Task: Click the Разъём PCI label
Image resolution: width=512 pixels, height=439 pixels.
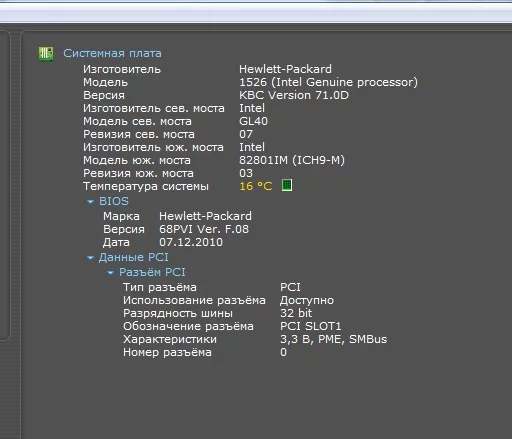Action: click(152, 272)
